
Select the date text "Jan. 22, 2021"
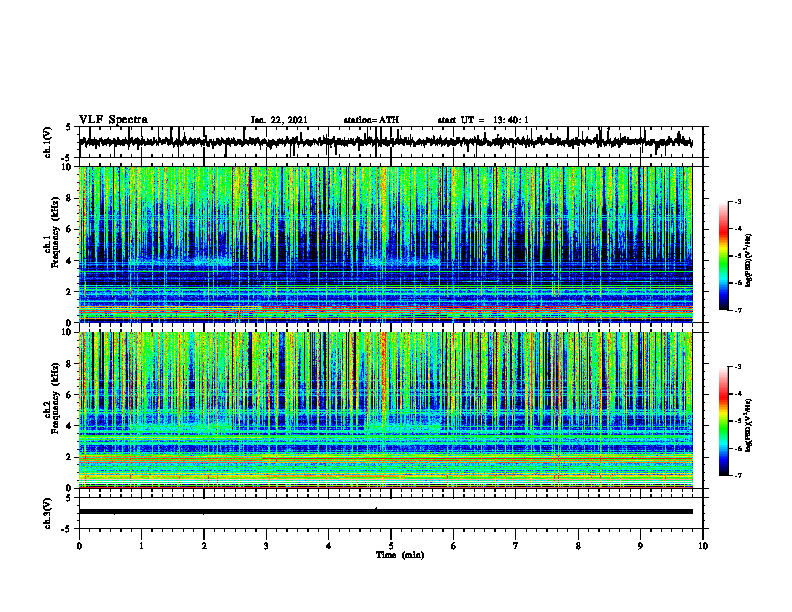pyautogui.click(x=279, y=120)
